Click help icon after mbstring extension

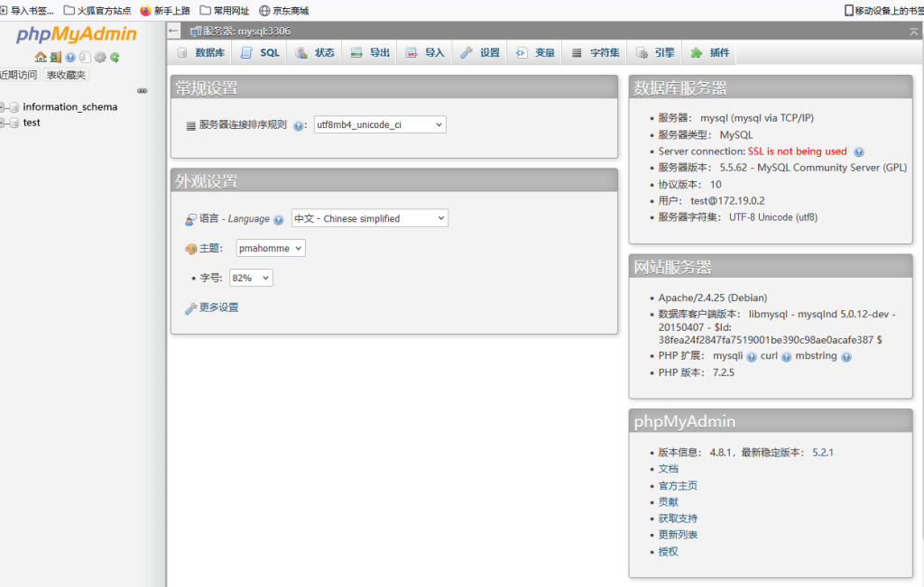point(846,357)
